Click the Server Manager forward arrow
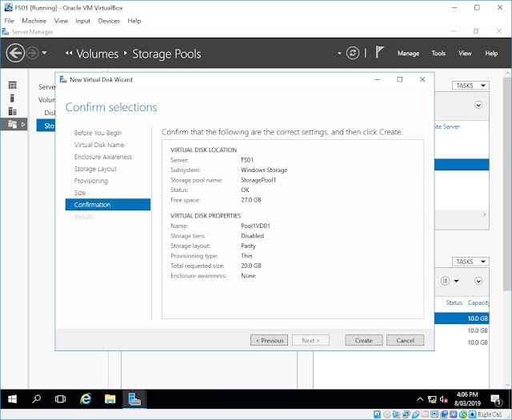This screenshot has height=420, width=512. click(32, 53)
